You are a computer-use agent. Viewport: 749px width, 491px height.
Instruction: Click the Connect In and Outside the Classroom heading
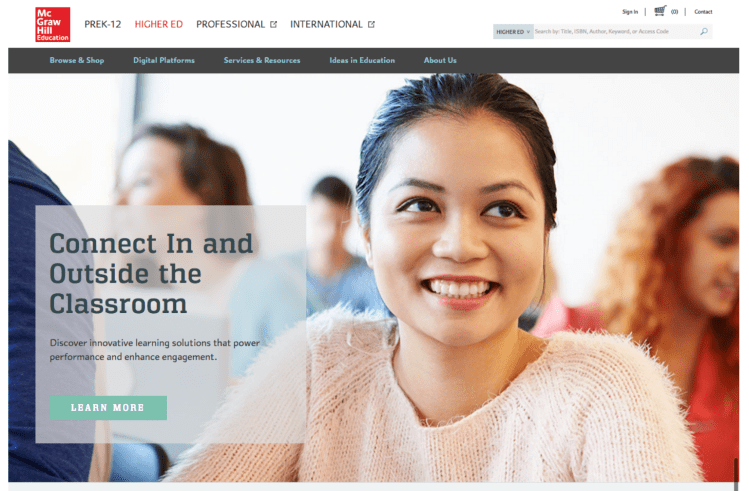point(151,274)
